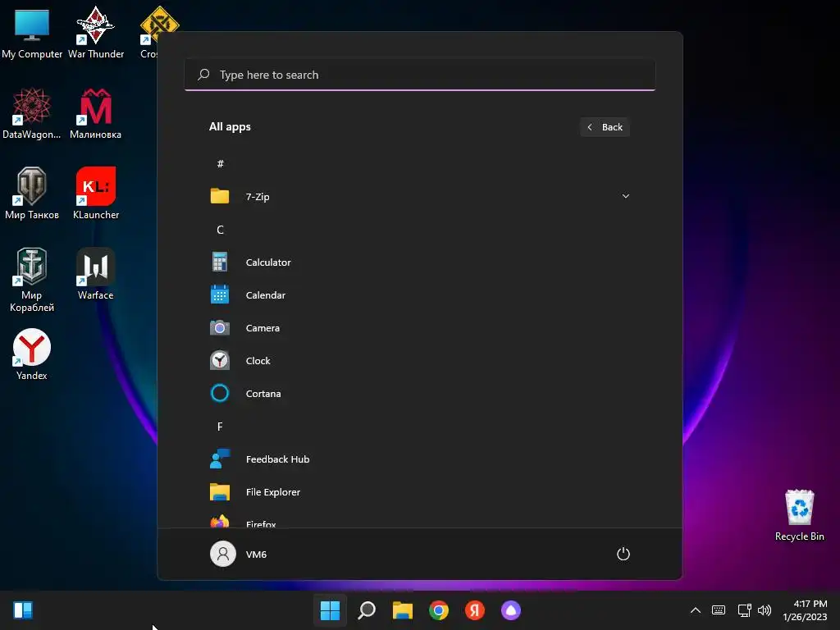Screen dimensions: 840x630
Task: Select the Малиновка desktop shortcut
Action: pos(96,114)
